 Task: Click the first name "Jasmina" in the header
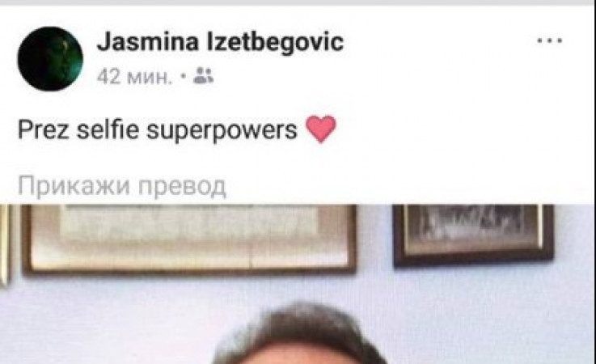point(148,42)
